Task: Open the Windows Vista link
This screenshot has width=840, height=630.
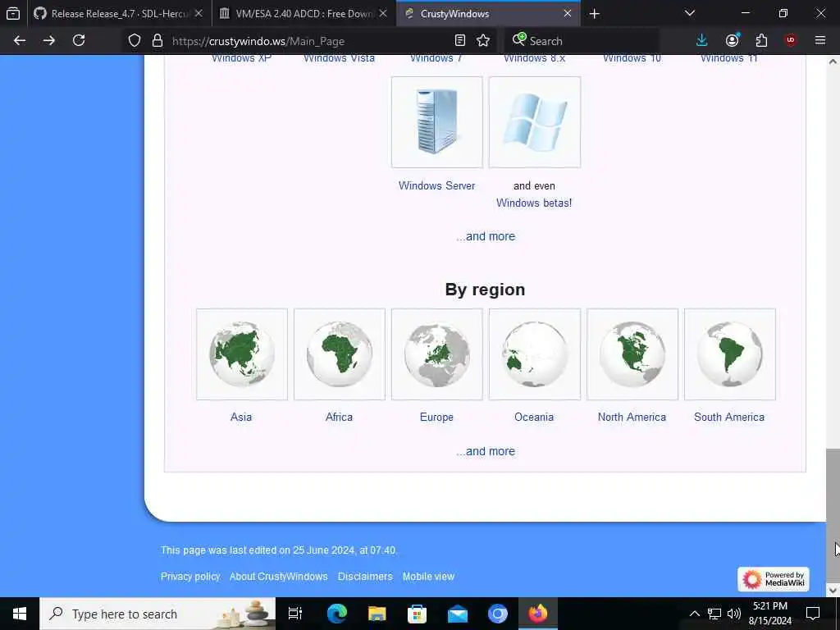Action: (x=339, y=58)
